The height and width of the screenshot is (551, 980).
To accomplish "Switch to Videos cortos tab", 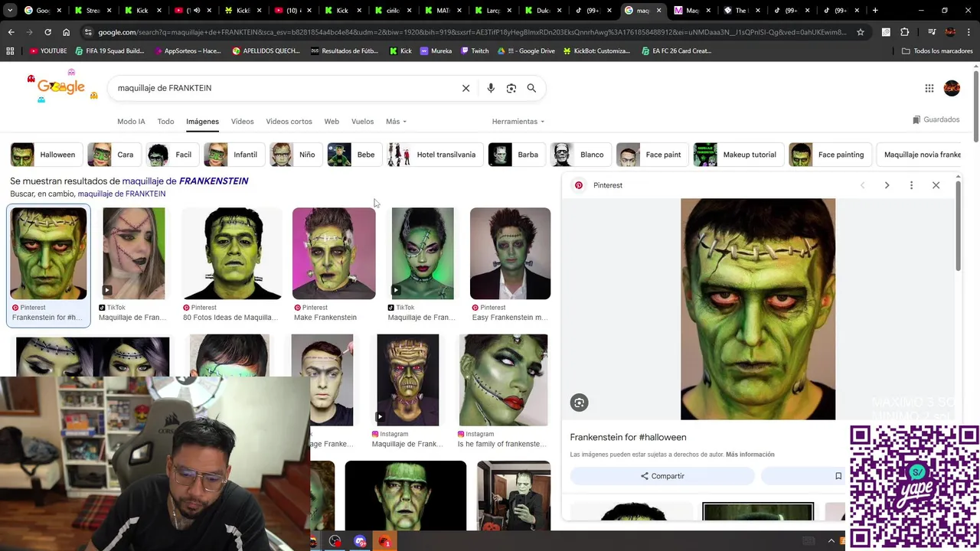I will (289, 122).
